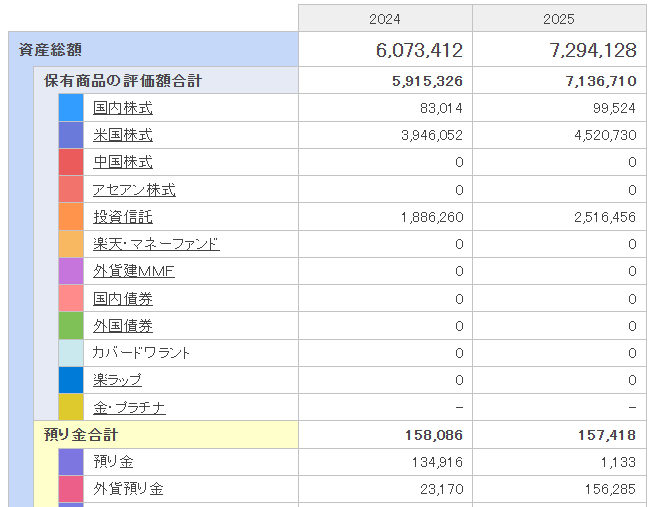Open the アセアン株式 link
655x507 pixels.
click(x=134, y=190)
